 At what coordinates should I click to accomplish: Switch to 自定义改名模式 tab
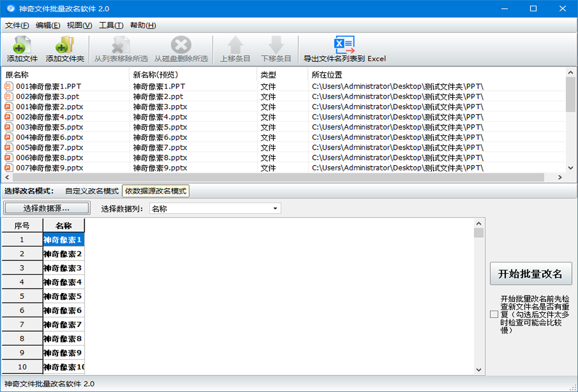point(92,191)
